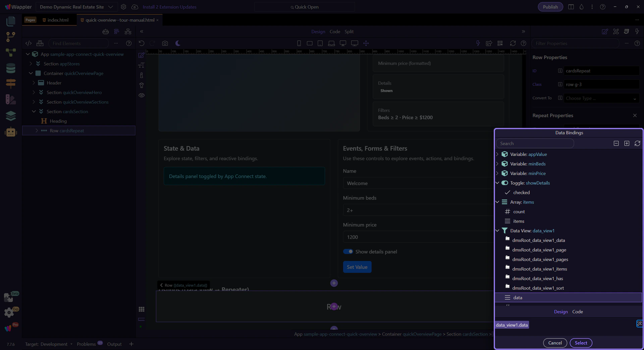Toggle the Show details panel switch
Screen dimensions: 644x350
(x=348, y=251)
